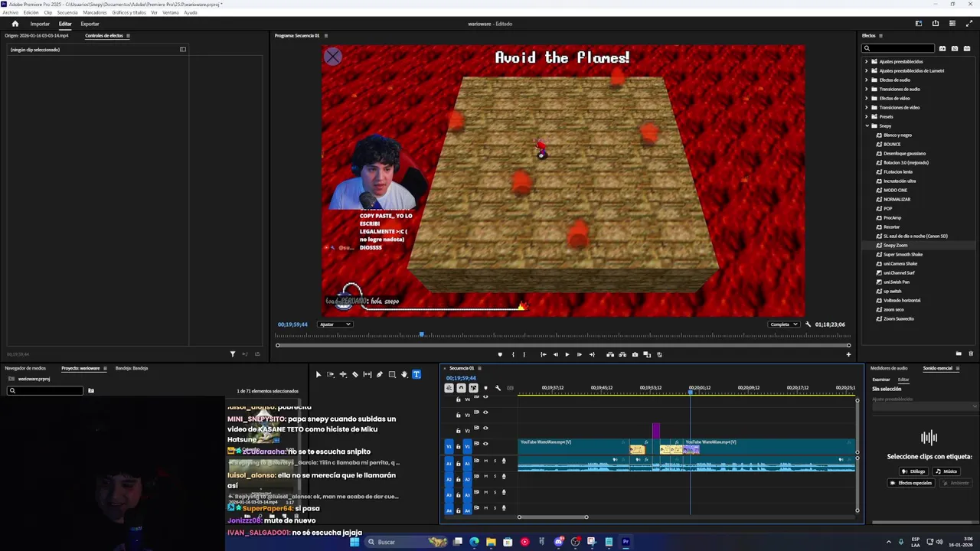Toggle track output eye for V2
The height and width of the screenshot is (551, 980).
click(x=485, y=428)
